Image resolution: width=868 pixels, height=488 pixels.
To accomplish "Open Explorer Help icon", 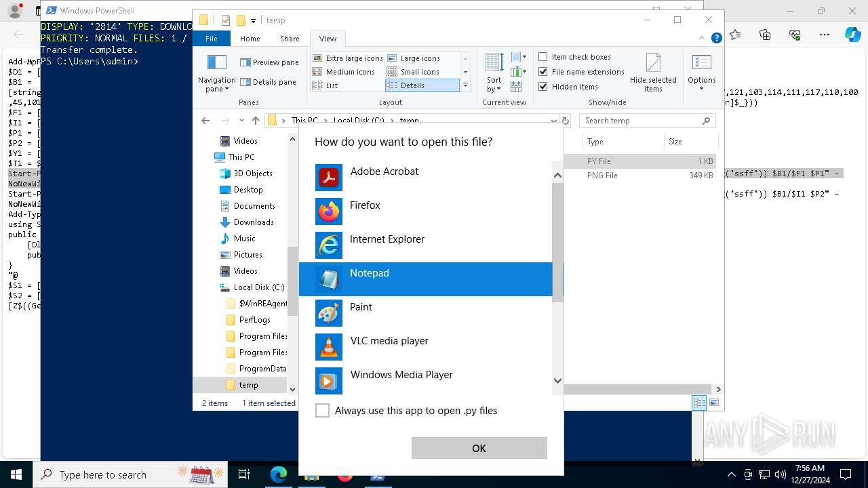I will pos(716,39).
